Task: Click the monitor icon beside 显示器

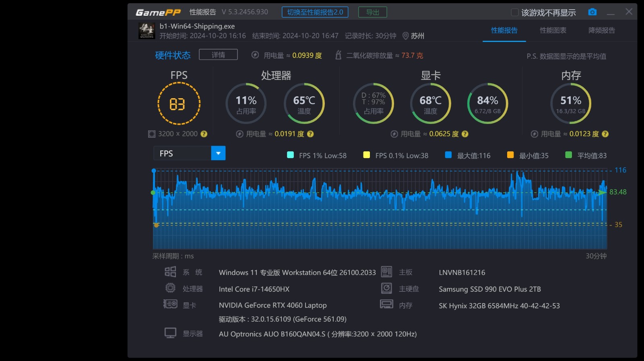Action: (x=170, y=333)
